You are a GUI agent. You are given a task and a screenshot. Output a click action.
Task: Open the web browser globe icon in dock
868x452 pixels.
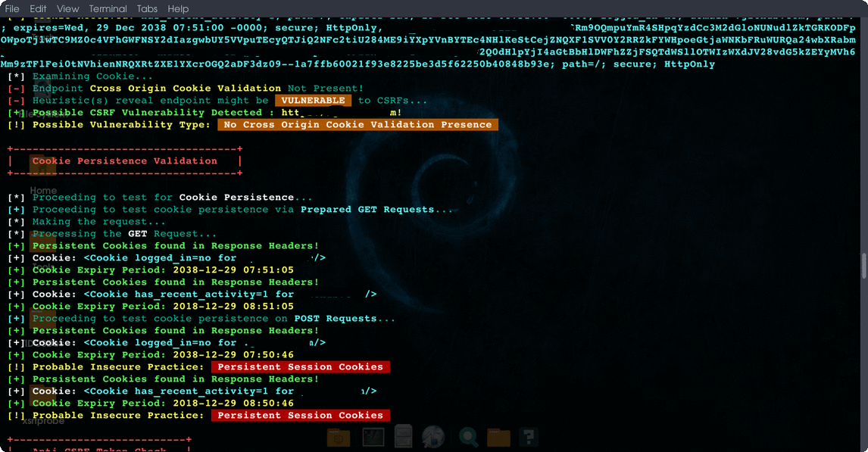[x=433, y=437]
